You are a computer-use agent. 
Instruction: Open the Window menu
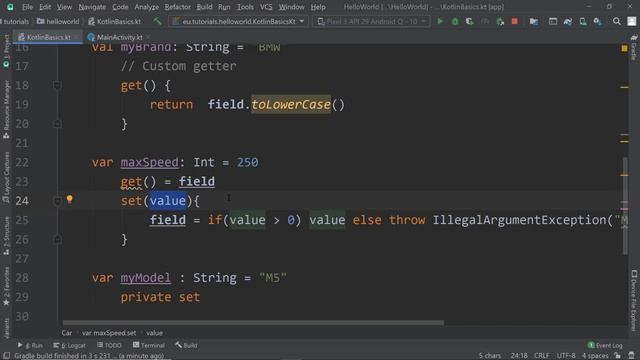pyautogui.click(x=291, y=7)
